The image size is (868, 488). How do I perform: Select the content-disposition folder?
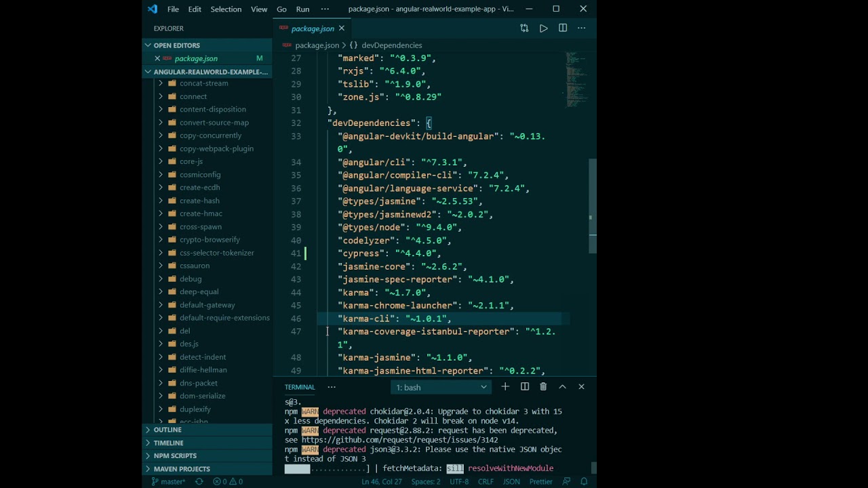213,109
